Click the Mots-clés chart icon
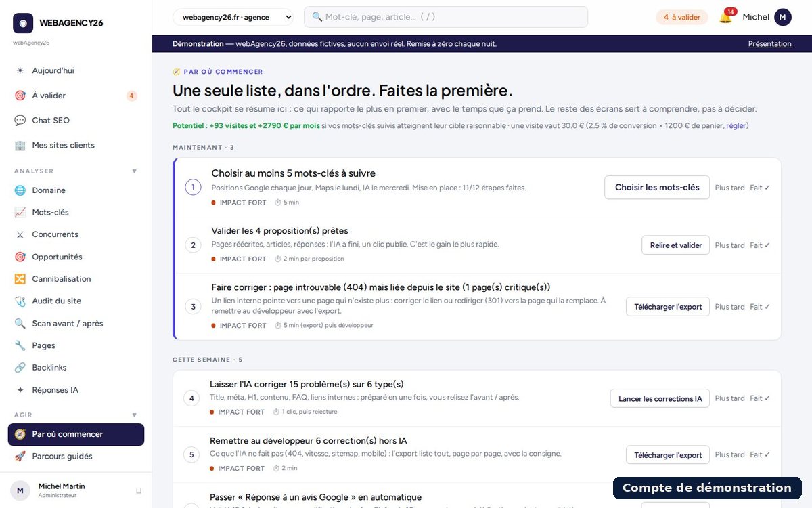This screenshot has height=508, width=812. 20,212
